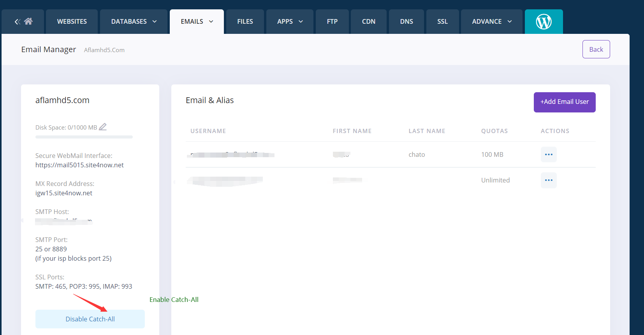Open the webmail URL mail5015.site4now.net

(x=79, y=165)
